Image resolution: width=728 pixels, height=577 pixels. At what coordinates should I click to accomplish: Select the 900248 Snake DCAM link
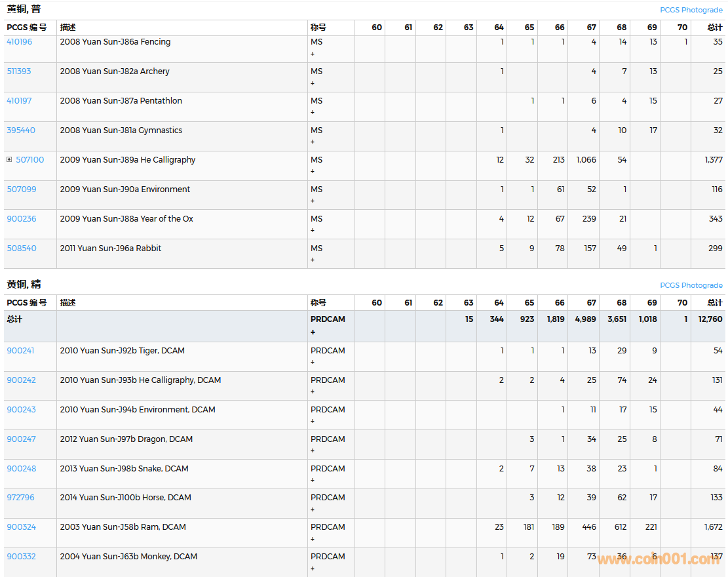[22, 469]
